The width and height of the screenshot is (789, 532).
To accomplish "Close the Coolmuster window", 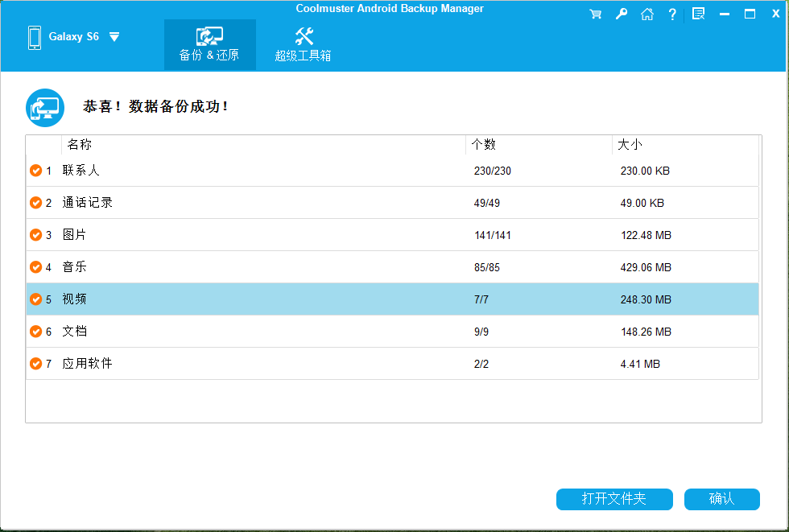I will click(775, 14).
